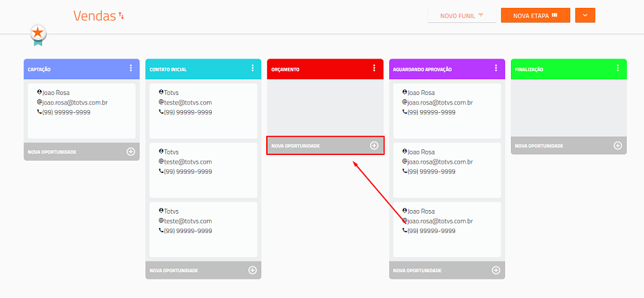Image resolution: width=644 pixels, height=298 pixels.
Task: Click the star medal badge icon
Action: 38,34
